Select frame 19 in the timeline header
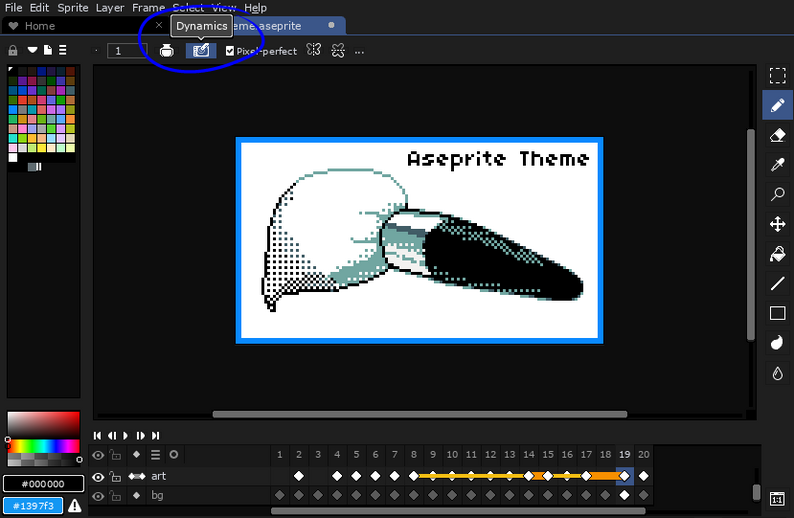The height and width of the screenshot is (518, 794). 624,454
